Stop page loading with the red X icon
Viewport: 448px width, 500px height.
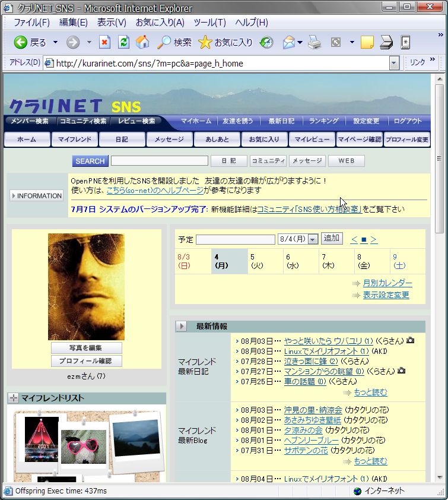(x=104, y=42)
